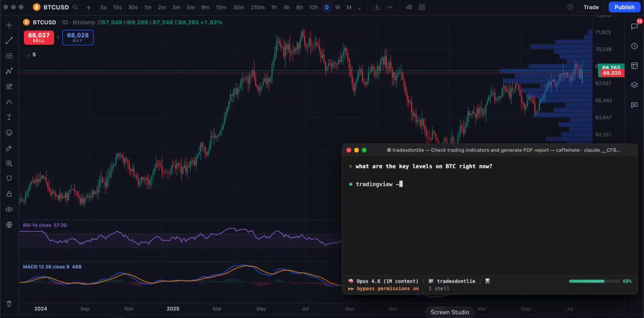Open the time interval dropdown chevron
Viewport: 644px width, 318px height.
coord(360,8)
